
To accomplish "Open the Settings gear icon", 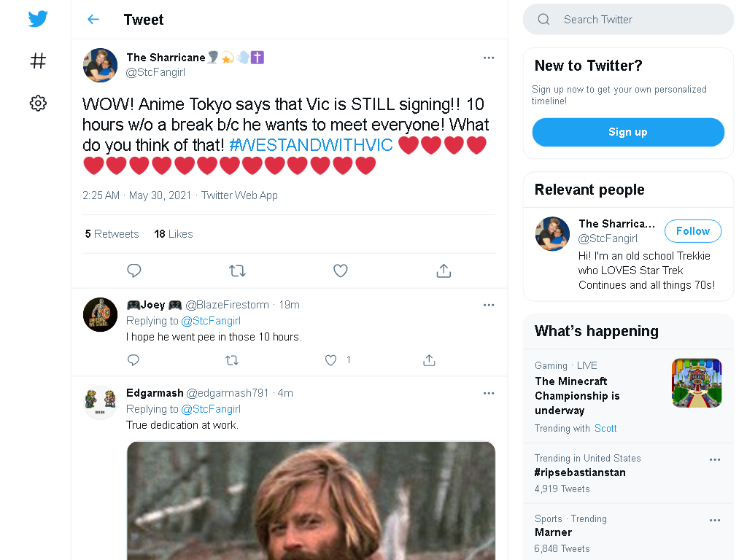I will tap(38, 103).
